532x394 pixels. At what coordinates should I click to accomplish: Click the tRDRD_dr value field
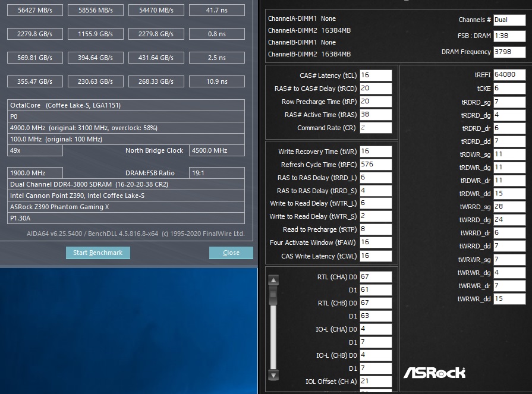[509, 128]
